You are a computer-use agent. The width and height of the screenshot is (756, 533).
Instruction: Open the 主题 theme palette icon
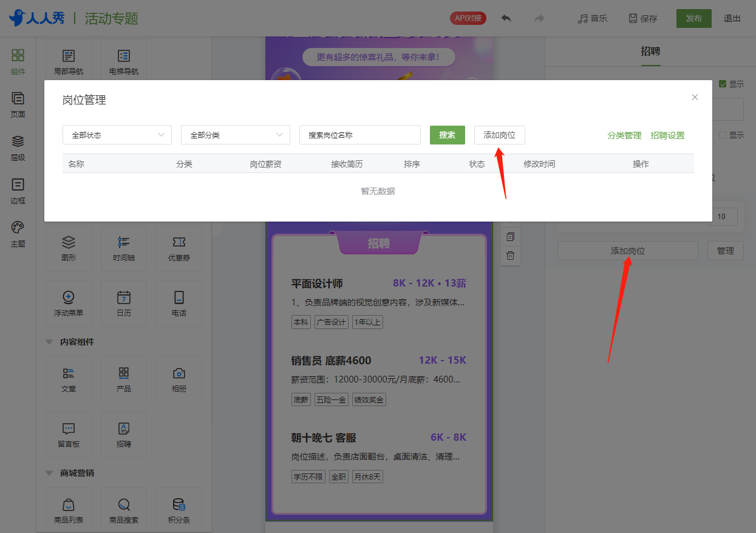(x=18, y=234)
